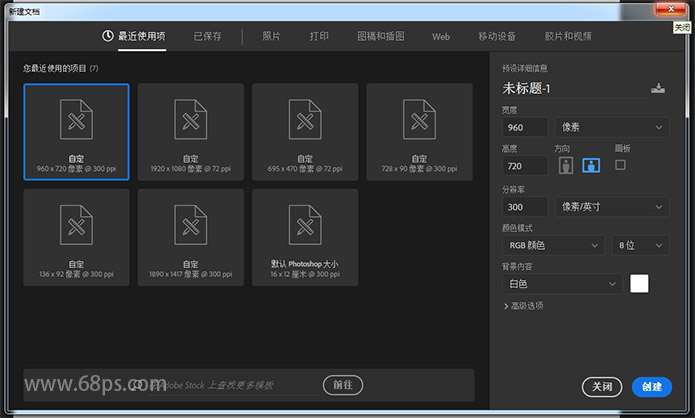Click the save document preset icon
This screenshot has width=695, height=418.
tap(657, 88)
